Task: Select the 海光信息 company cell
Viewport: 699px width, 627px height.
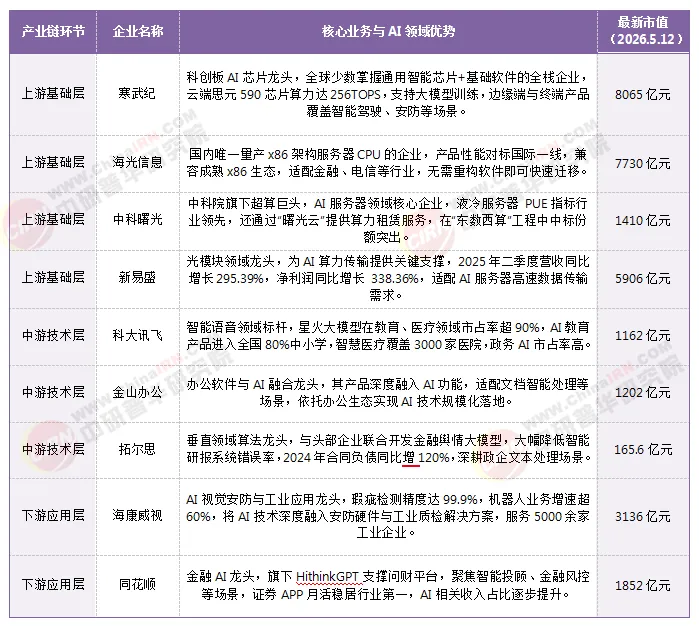Action: pos(137,162)
